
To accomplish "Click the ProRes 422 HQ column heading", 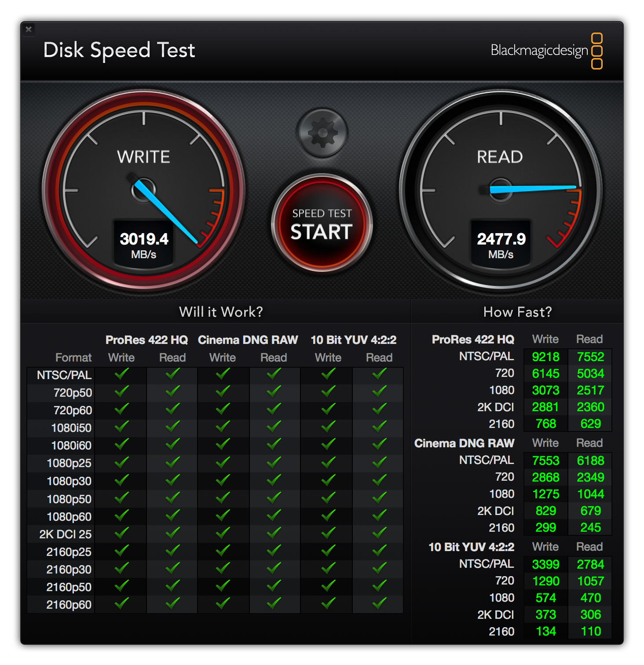I will tap(146, 340).
